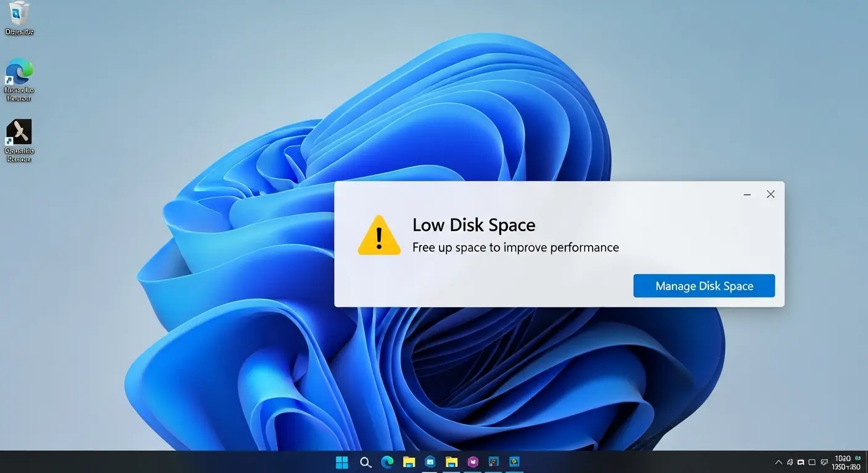Click the tray icon right of chevron
Screen dimensions: 868x473
click(790, 462)
